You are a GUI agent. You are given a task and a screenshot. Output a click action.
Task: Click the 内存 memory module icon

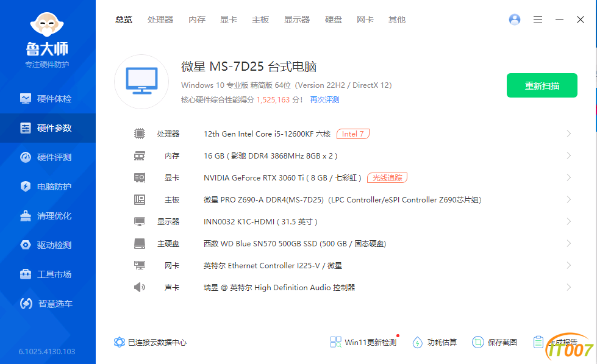(x=140, y=155)
